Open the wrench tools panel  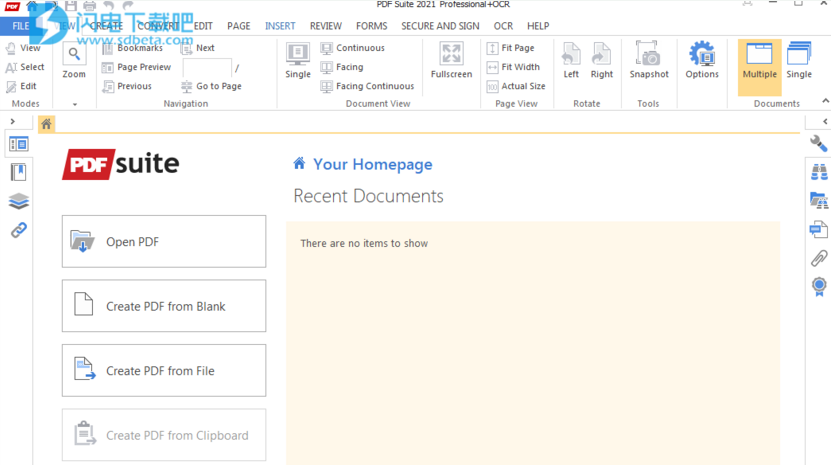pos(818,143)
